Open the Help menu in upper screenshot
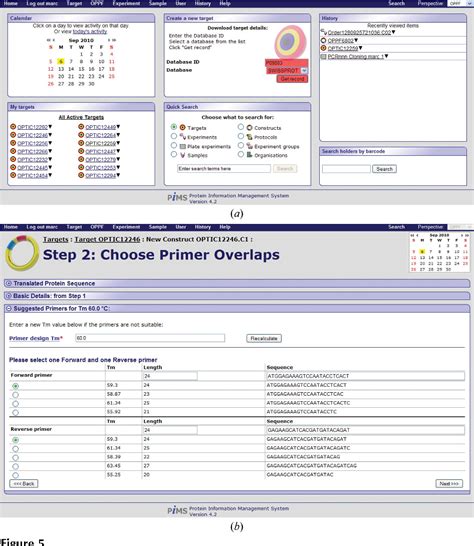This screenshot has width=474, height=546. (x=225, y=3)
